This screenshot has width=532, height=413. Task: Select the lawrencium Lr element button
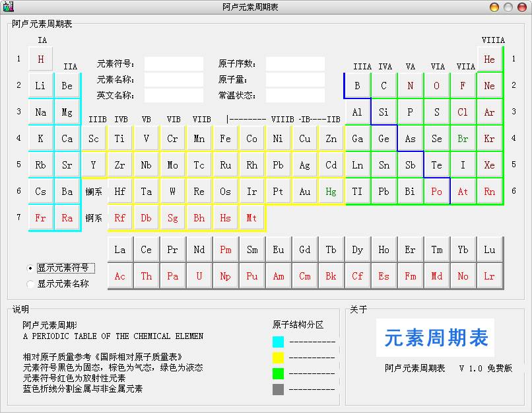[489, 276]
